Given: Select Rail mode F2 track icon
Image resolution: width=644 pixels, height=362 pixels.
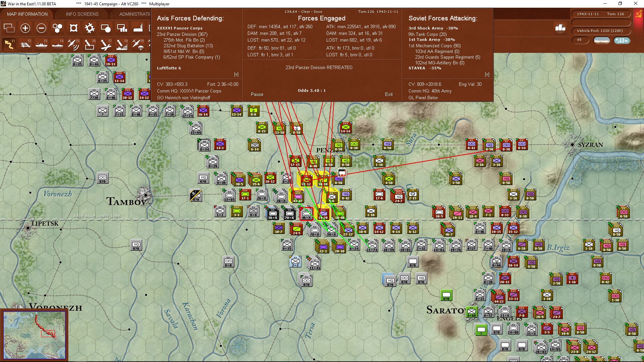Looking at the screenshot, I should click(x=25, y=44).
